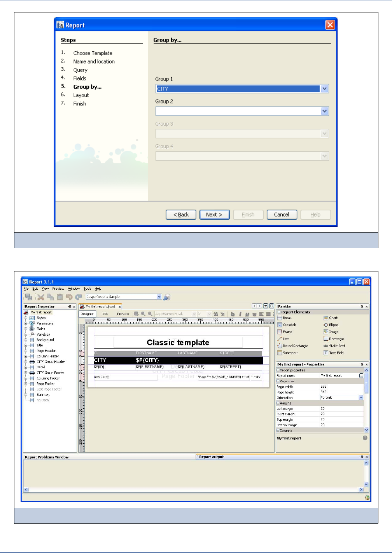This screenshot has width=392, height=553.
Task: Click the Cut scissors icon in iReport toolbar
Action: (41, 297)
